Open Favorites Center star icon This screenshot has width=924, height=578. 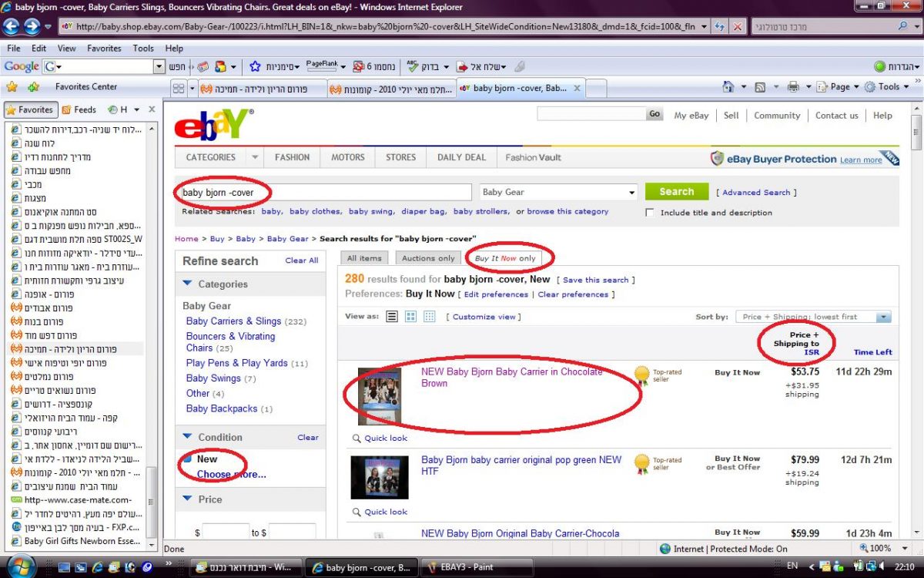tap(12, 87)
